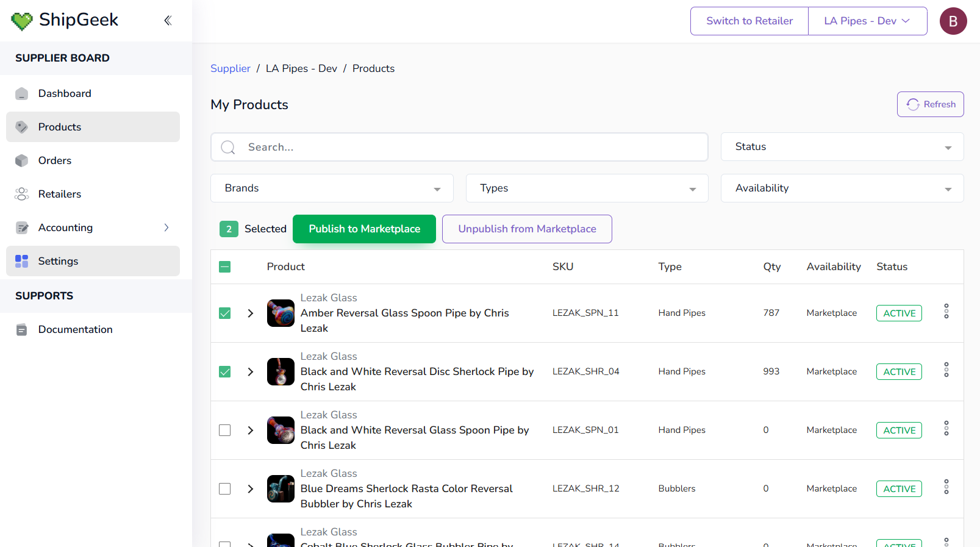Open Retailers sidebar item
980x547 pixels.
pos(93,194)
